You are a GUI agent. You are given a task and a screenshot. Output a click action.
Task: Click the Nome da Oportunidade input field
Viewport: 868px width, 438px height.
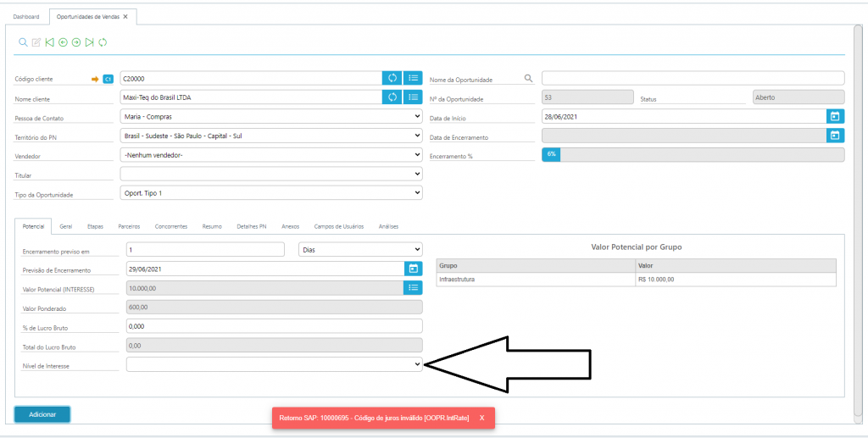point(693,78)
